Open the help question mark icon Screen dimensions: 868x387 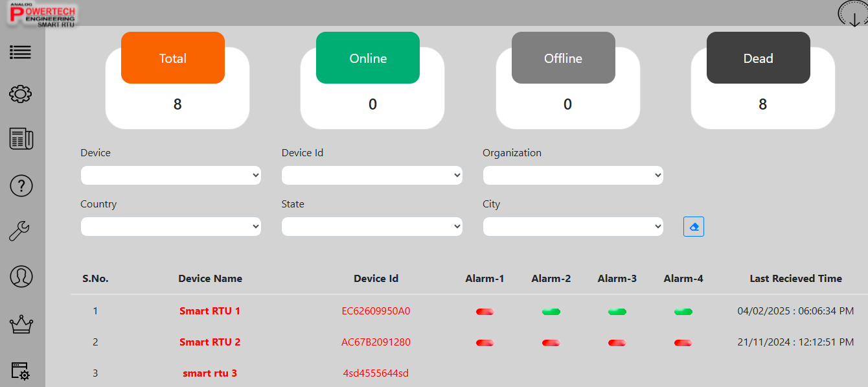(x=21, y=186)
